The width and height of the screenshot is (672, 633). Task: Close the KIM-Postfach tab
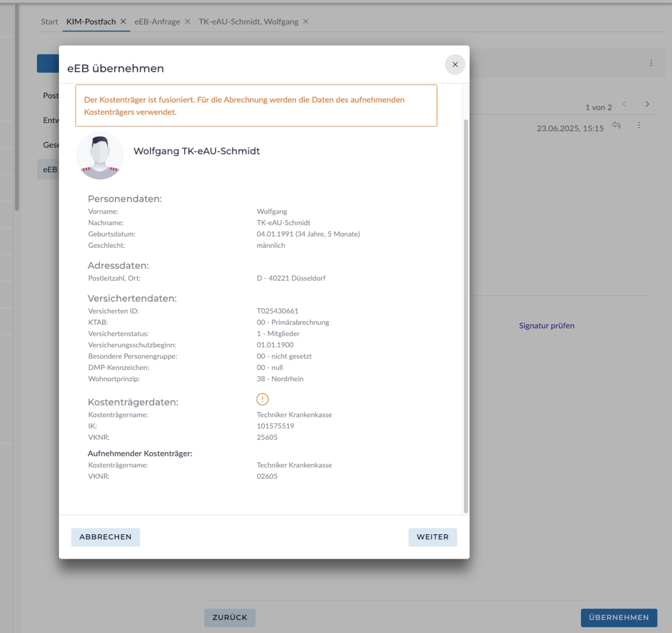click(123, 22)
